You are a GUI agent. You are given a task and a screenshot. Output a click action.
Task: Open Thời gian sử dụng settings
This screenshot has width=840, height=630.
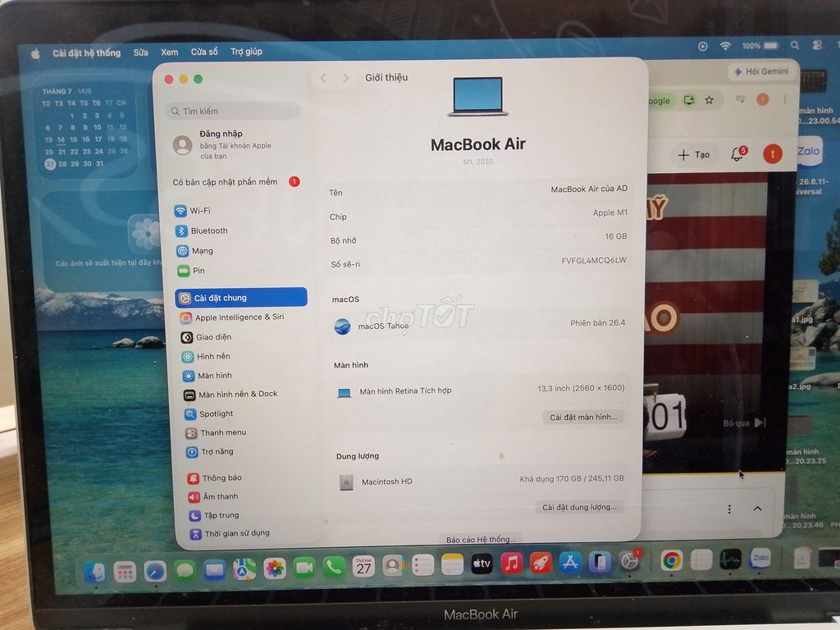pyautogui.click(x=231, y=533)
